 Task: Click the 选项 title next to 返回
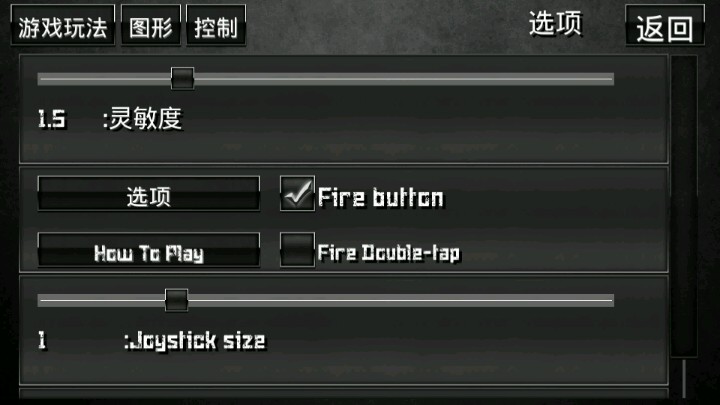[555, 23]
